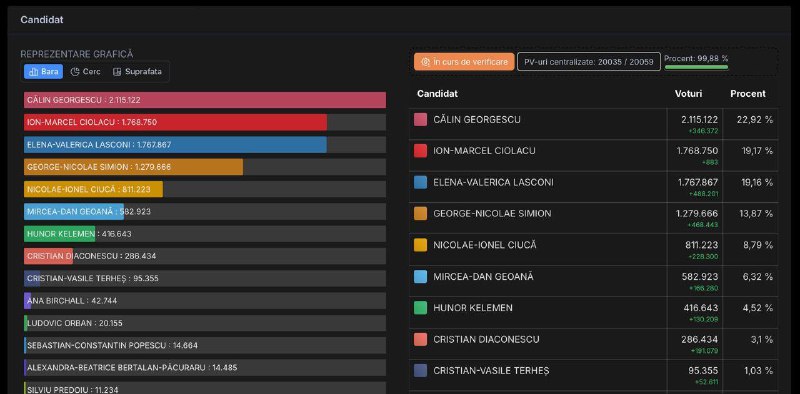Screen dimensions: 800x394
Task: Select the Bara chart view tab
Action: (x=43, y=72)
